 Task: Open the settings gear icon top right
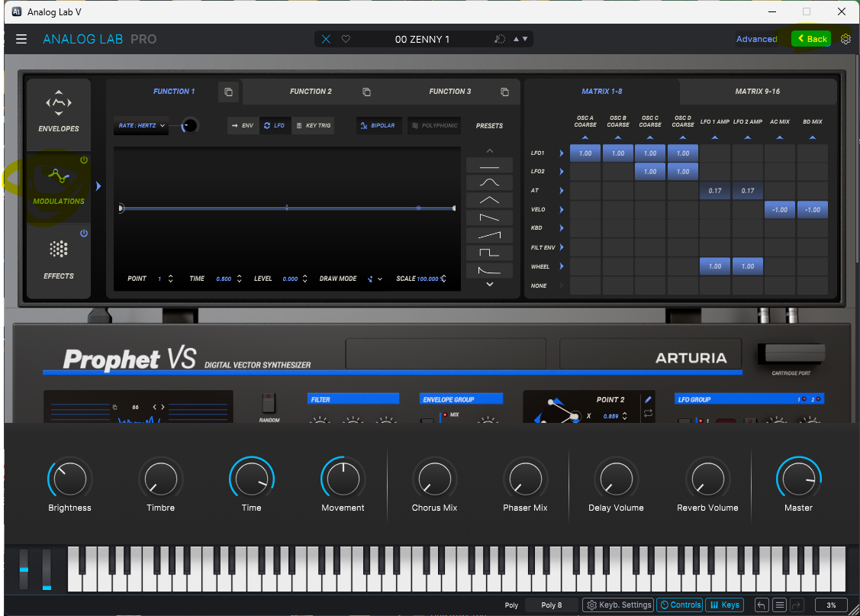tap(846, 39)
